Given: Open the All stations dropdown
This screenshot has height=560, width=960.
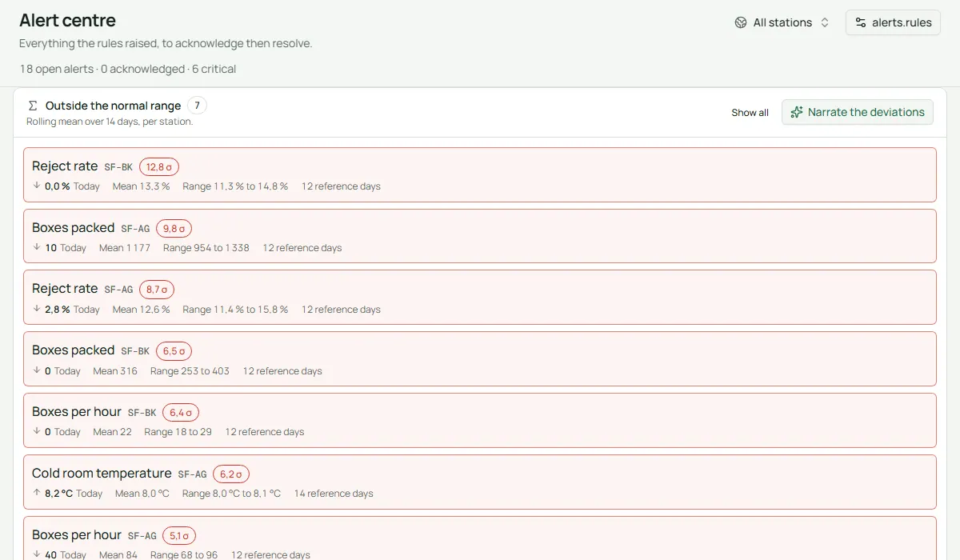Looking at the screenshot, I should (782, 22).
